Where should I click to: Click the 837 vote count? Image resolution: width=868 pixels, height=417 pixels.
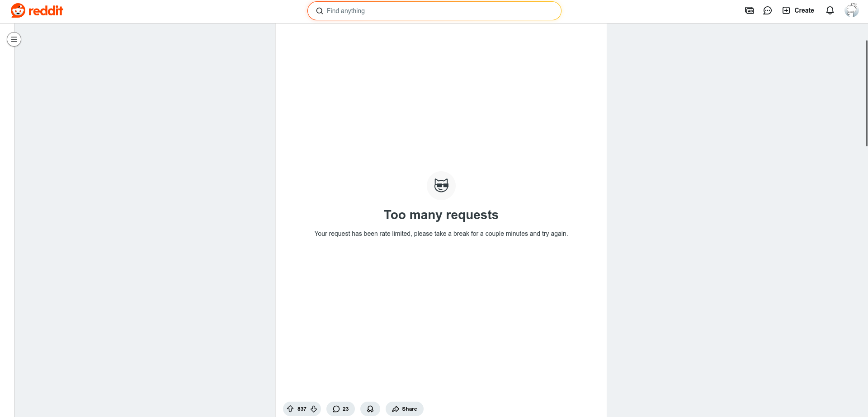click(302, 409)
